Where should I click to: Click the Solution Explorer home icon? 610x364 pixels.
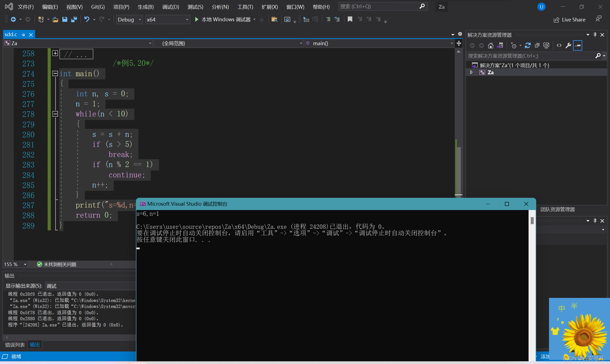(490, 45)
